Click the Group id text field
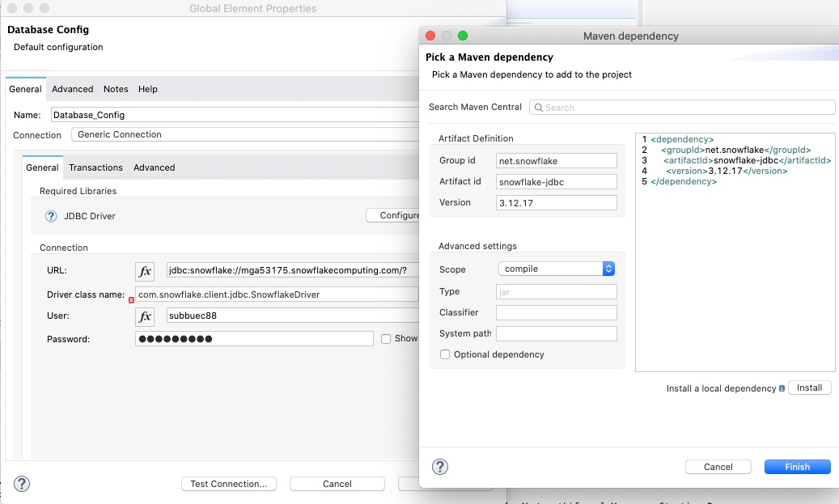 (x=557, y=161)
